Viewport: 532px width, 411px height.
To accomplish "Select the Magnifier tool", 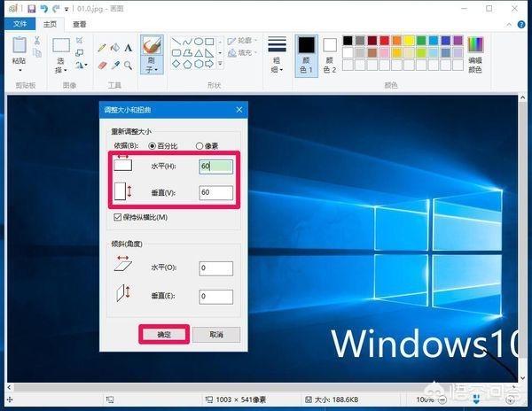I will [x=129, y=64].
